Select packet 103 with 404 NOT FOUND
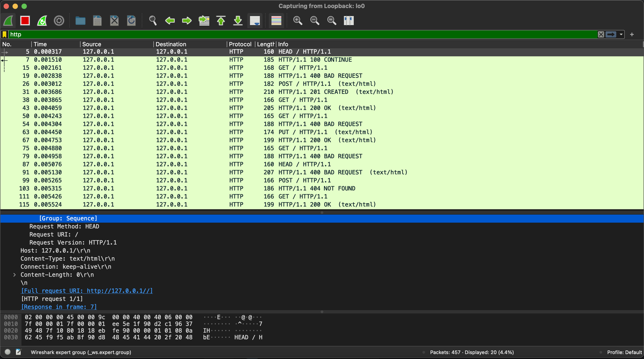 pos(322,188)
